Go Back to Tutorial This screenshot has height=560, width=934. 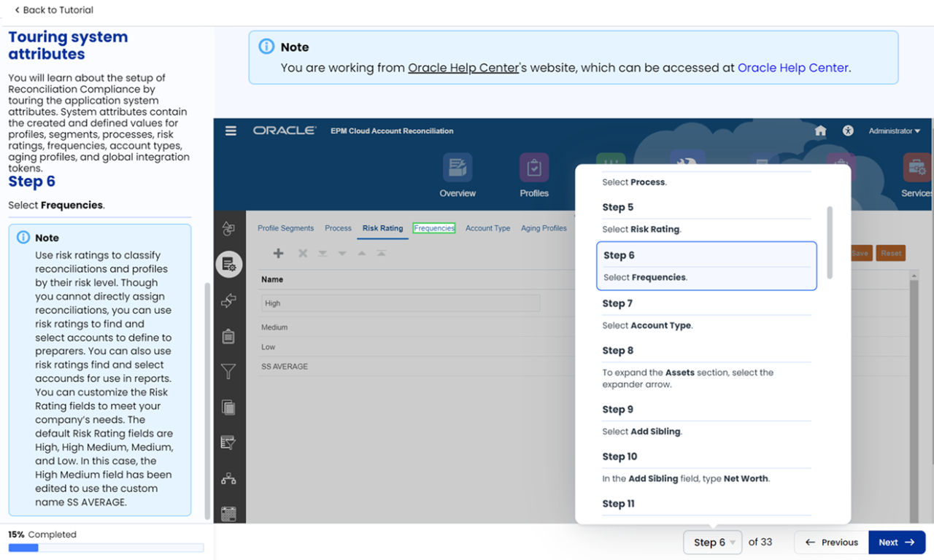[54, 10]
